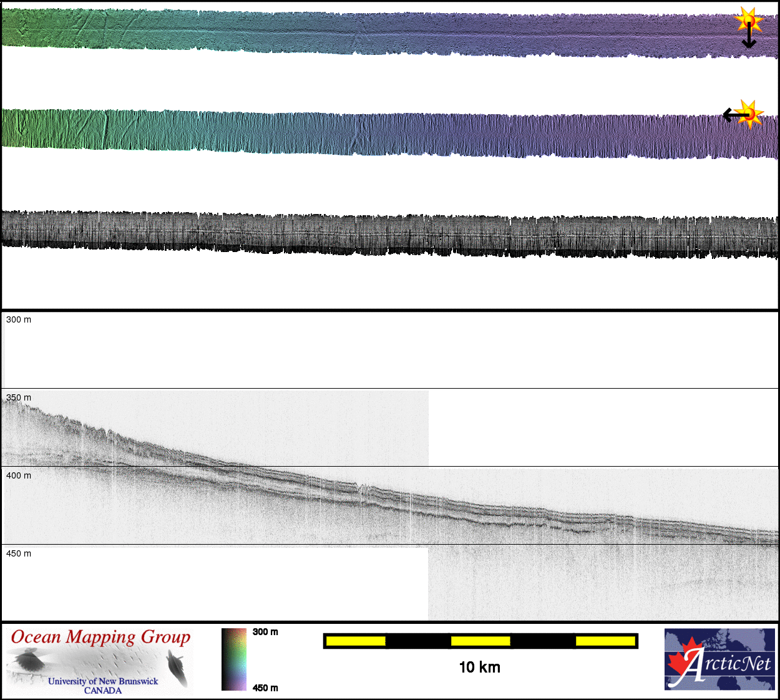The image size is (780, 700).
Task: Click the 450 m depth axis label
Action: coord(19,553)
